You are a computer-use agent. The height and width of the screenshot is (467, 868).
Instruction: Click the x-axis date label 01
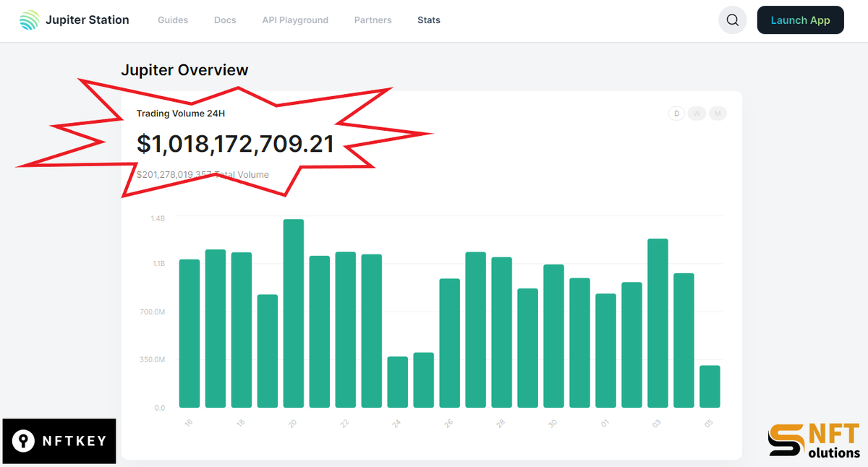coord(605,424)
